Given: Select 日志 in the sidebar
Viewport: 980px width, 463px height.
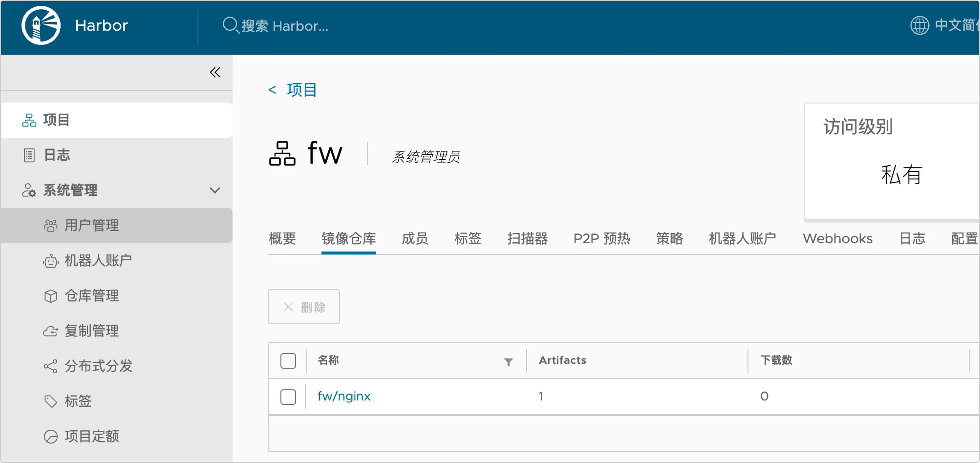Looking at the screenshot, I should pyautogui.click(x=116, y=155).
